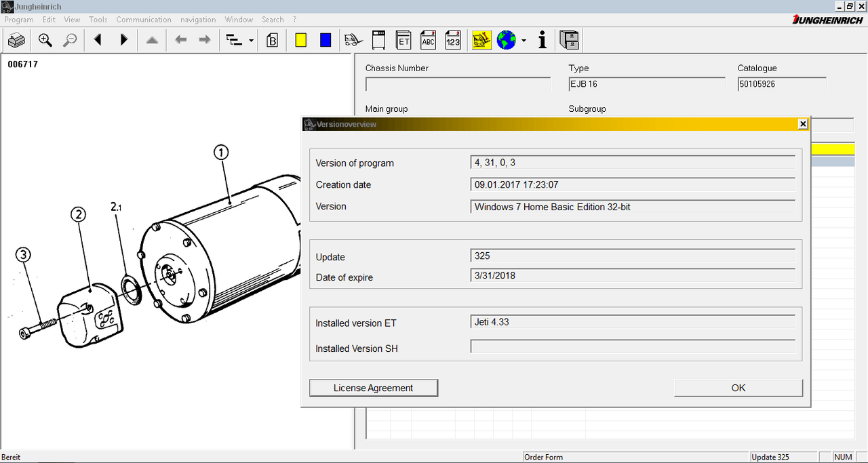
Task: Open the question mark help menu
Action: click(295, 20)
